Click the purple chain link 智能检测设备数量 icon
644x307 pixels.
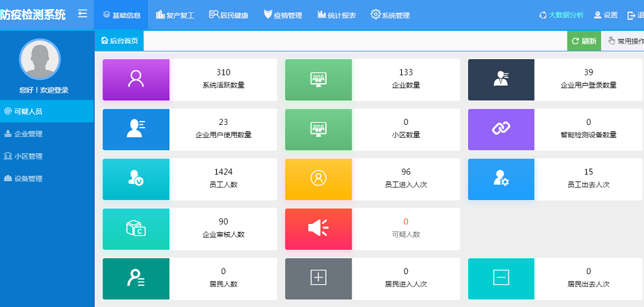pos(501,129)
